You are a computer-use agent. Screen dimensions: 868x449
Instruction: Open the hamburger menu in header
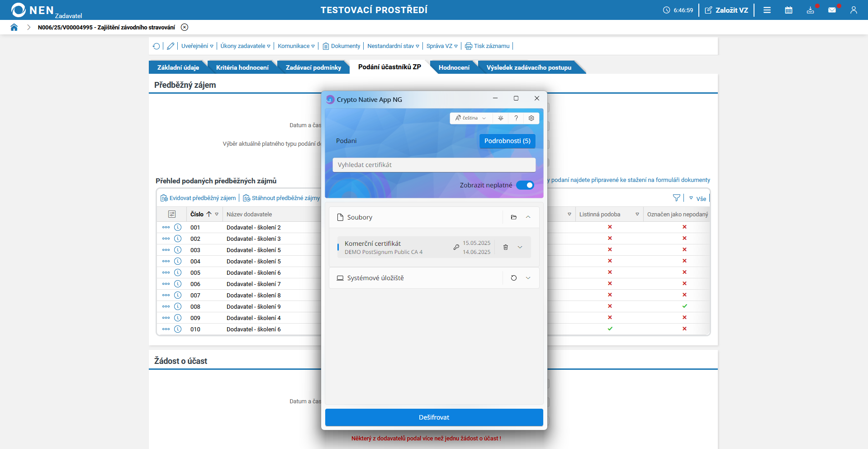point(767,10)
